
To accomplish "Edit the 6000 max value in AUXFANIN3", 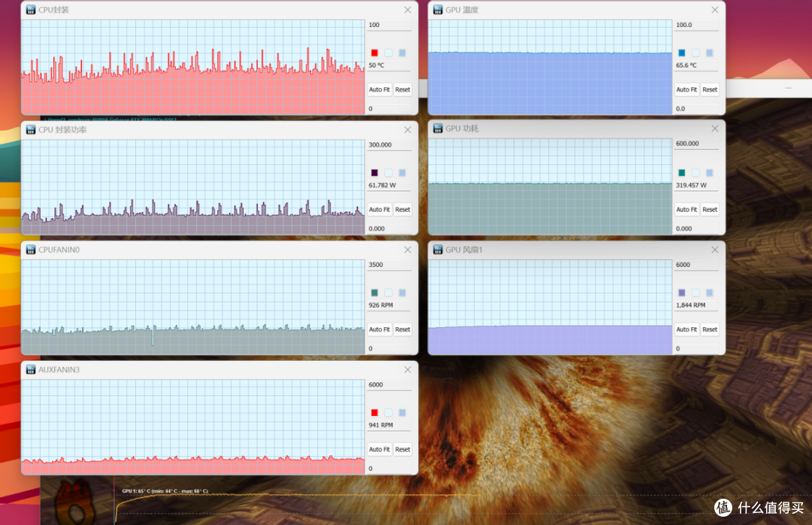I will point(389,384).
